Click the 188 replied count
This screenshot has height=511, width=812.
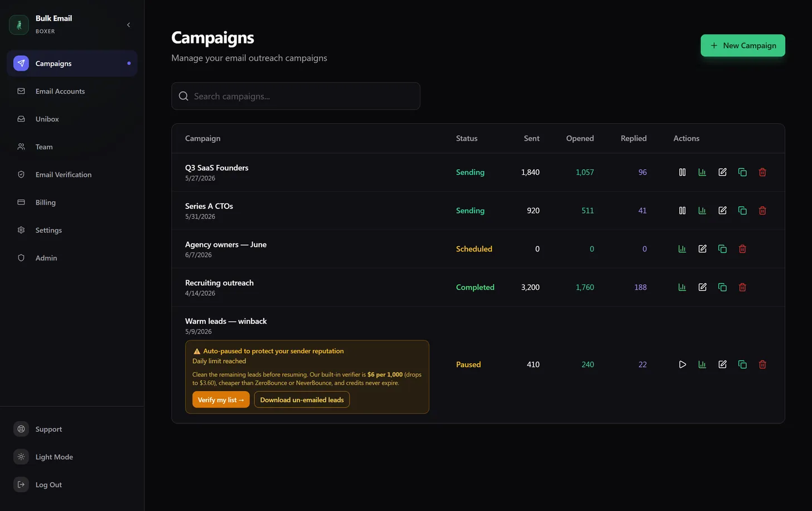click(640, 288)
